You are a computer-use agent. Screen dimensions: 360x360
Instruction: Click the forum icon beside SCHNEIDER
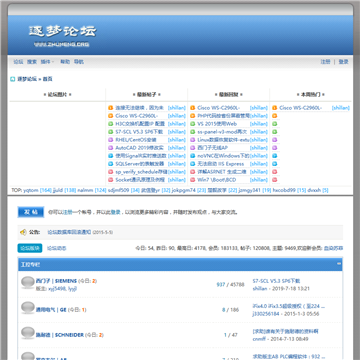point(28,333)
